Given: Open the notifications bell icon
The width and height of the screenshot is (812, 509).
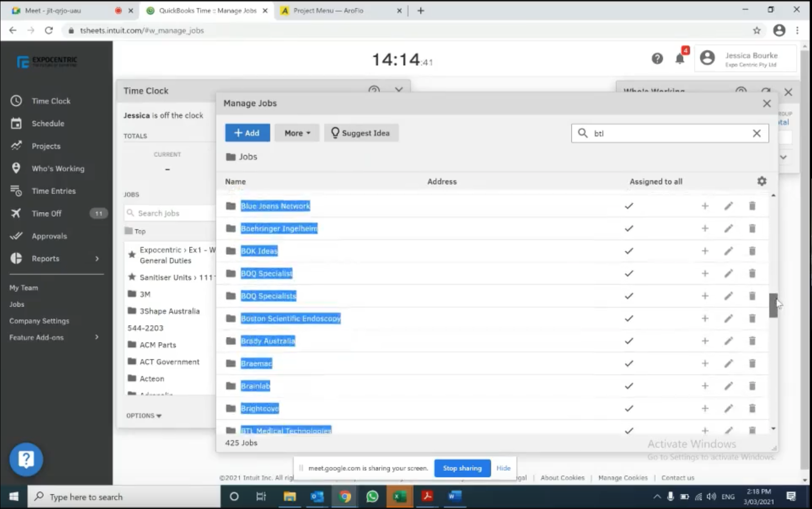Looking at the screenshot, I should (x=680, y=58).
